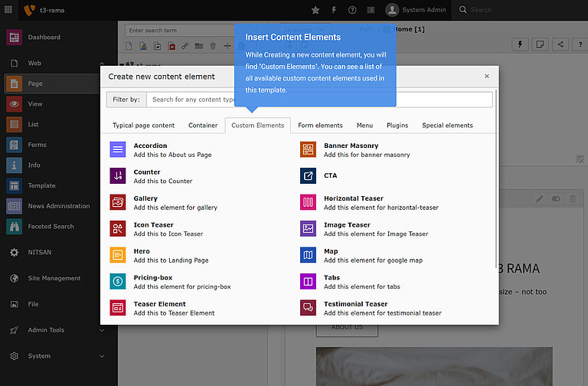Switch to the Form elements tab

point(320,126)
